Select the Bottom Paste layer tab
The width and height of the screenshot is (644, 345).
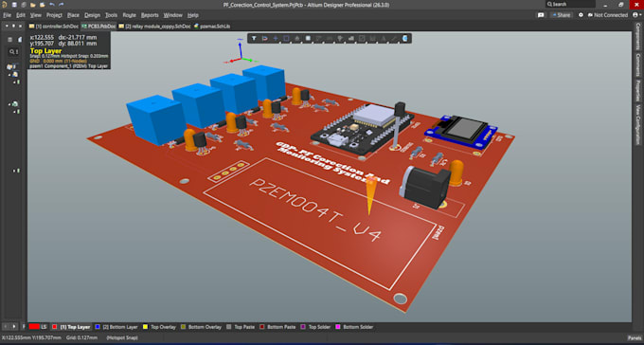[277, 327]
